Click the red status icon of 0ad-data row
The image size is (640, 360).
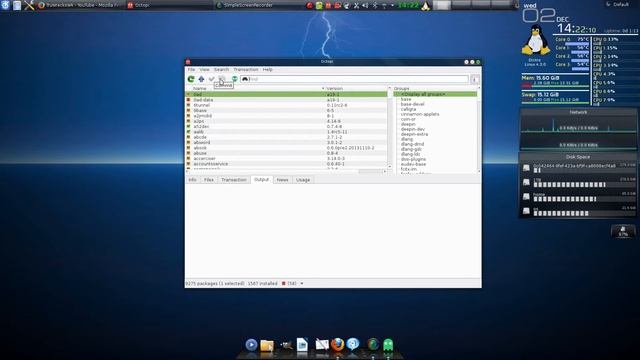(x=188, y=100)
